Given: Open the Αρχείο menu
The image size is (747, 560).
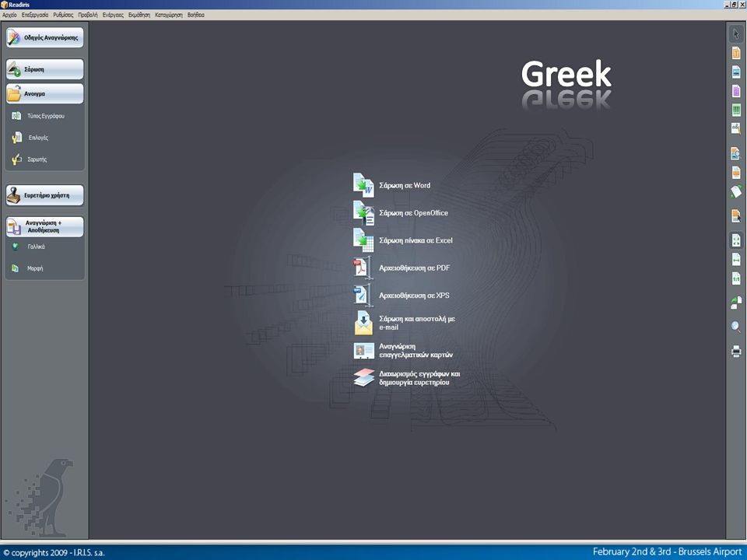Looking at the screenshot, I should [9, 15].
